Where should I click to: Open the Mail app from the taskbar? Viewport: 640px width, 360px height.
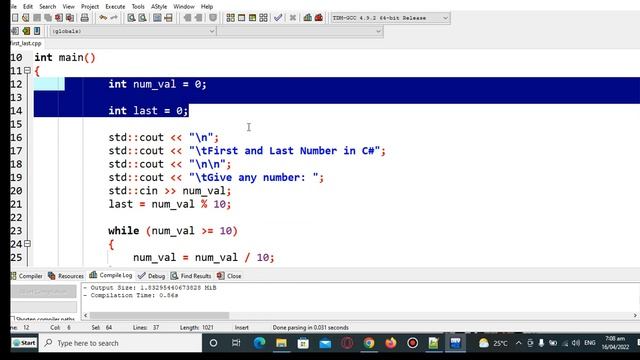pyautogui.click(x=325, y=343)
